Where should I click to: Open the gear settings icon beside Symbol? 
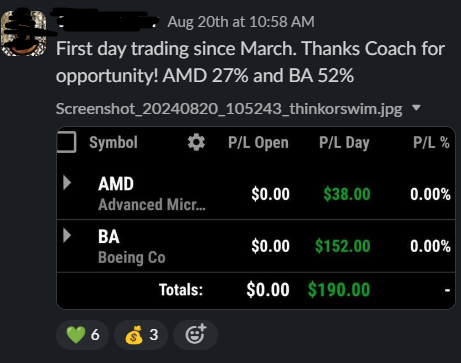(196, 142)
